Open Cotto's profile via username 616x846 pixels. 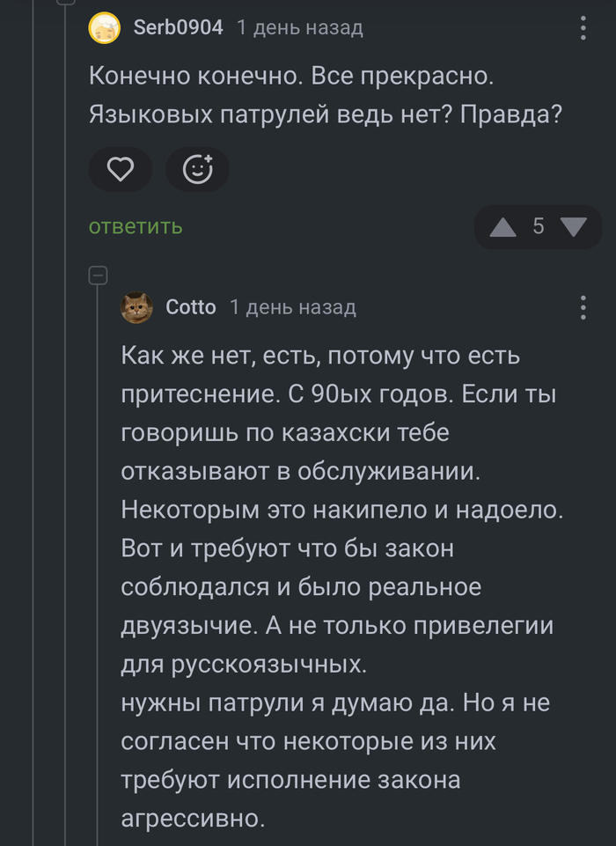click(x=190, y=307)
